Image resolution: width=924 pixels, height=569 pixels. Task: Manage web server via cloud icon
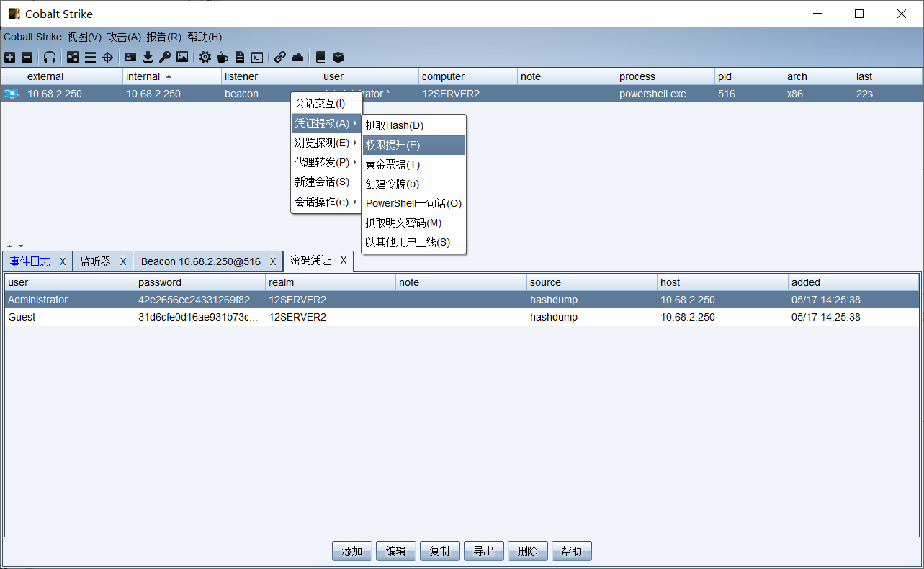pyautogui.click(x=297, y=57)
